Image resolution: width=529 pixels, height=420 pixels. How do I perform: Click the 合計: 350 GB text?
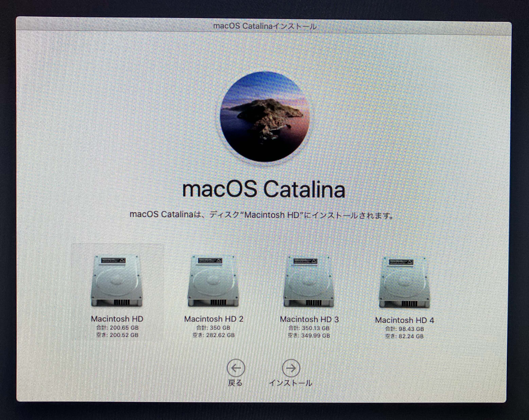pos(213,328)
